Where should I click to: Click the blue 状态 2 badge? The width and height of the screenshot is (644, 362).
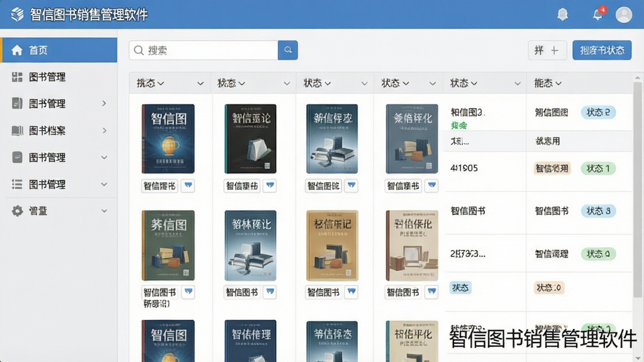[x=598, y=112]
